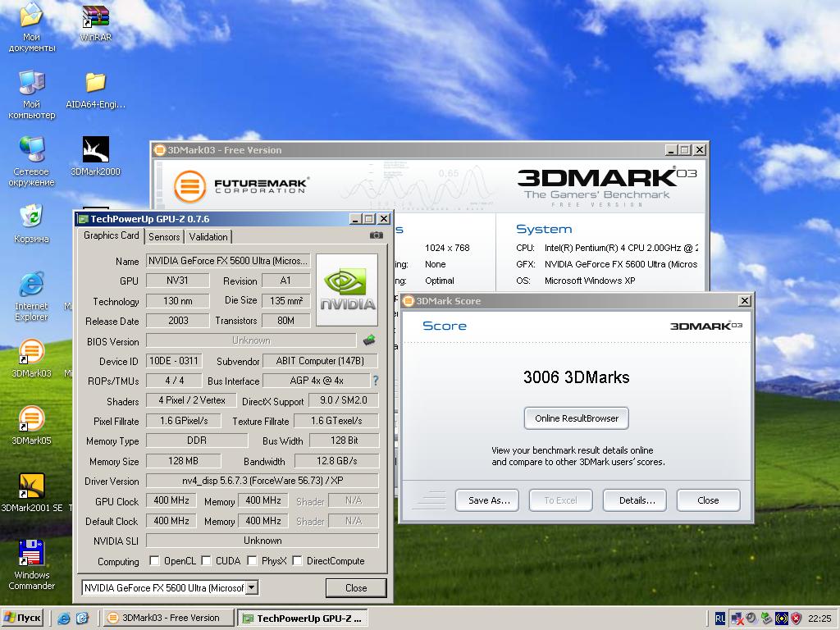Click the Bandwidth '12.8 GB/s' value
The height and width of the screenshot is (630, 840).
click(x=337, y=461)
